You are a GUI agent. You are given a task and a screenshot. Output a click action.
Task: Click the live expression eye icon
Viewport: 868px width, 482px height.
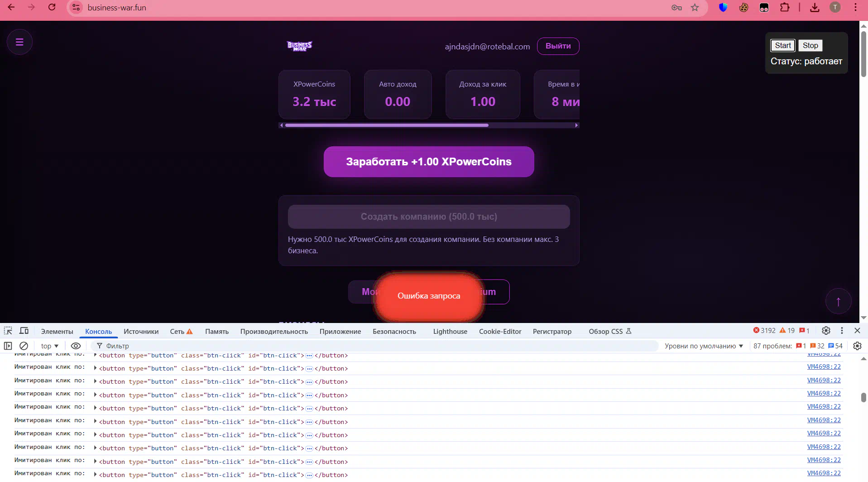[76, 346]
